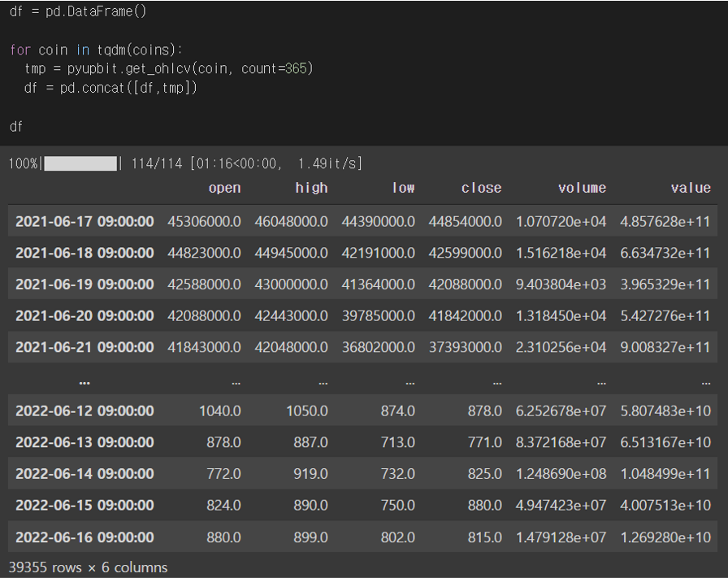This screenshot has width=728, height=578.
Task: Click volume value 9.403804e+03
Action: tap(561, 285)
